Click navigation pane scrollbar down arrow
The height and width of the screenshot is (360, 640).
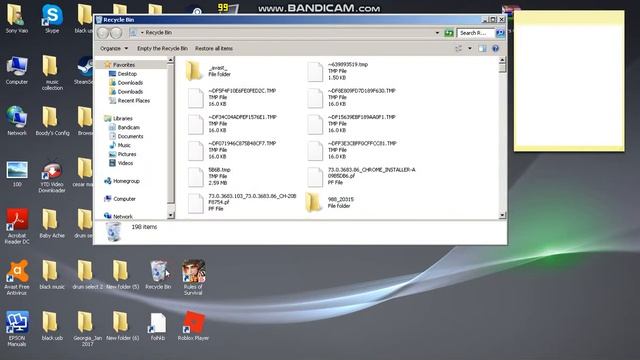pyautogui.click(x=171, y=215)
